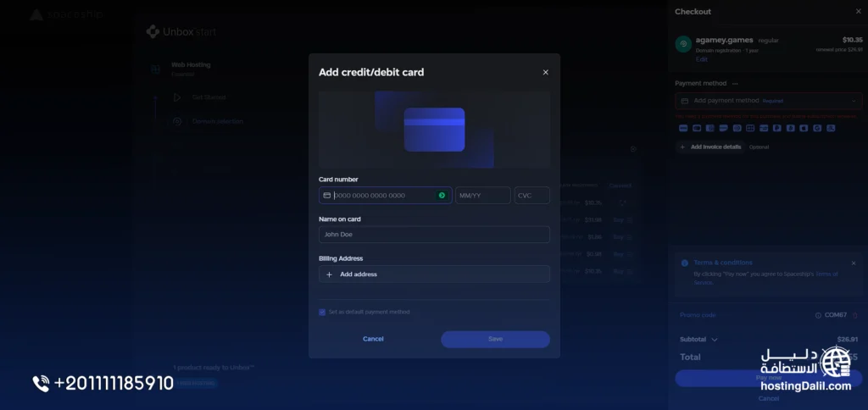
Task: Click the card illustration in the dialog
Action: [434, 130]
